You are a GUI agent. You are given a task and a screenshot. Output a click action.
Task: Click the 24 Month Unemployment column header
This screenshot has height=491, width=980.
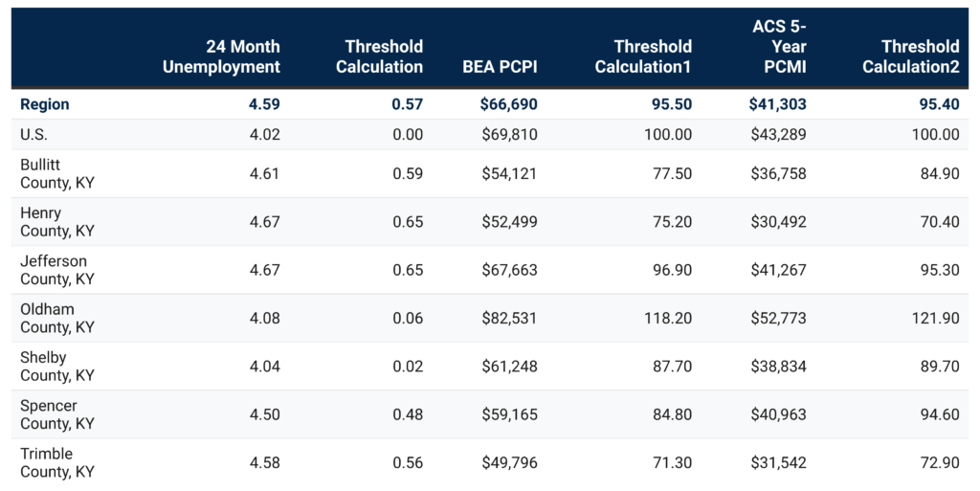(x=242, y=56)
